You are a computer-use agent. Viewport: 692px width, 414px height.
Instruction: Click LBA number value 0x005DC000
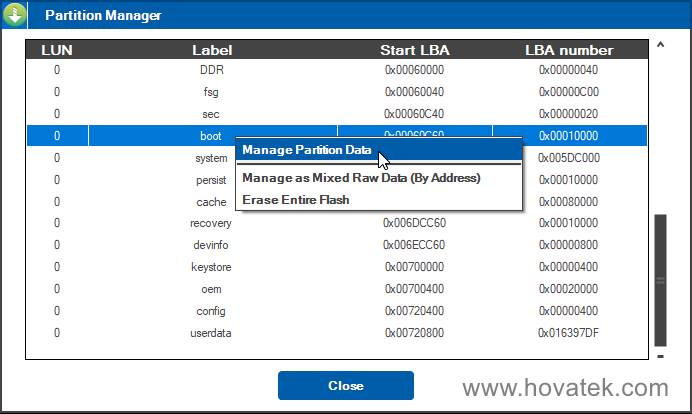tap(568, 158)
